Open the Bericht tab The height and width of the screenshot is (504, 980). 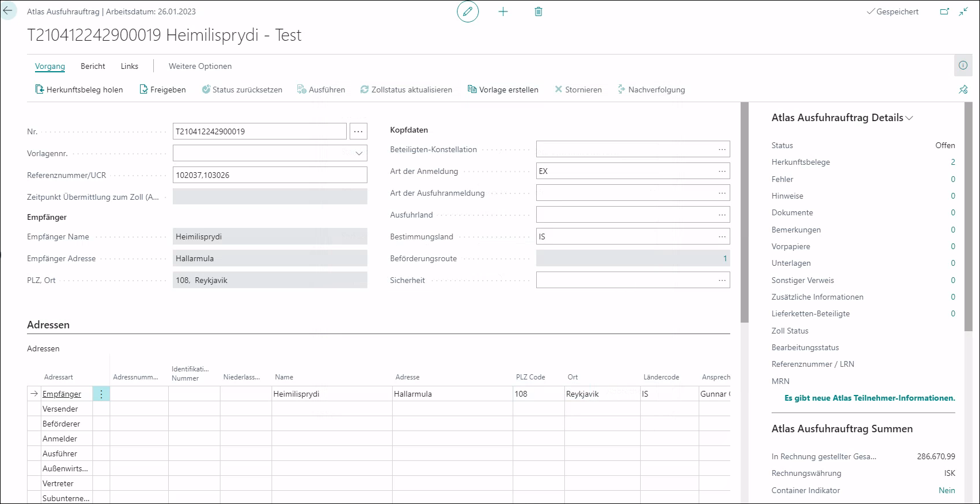pyautogui.click(x=93, y=66)
